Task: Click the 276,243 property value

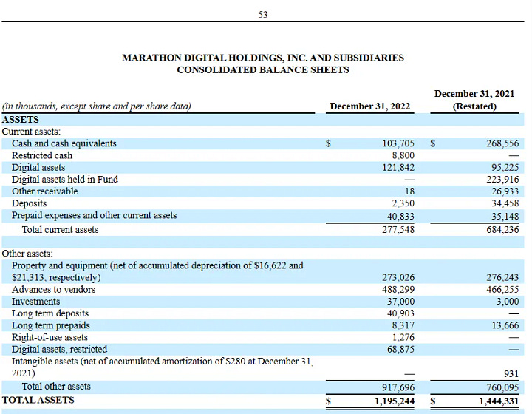Action: click(x=502, y=277)
